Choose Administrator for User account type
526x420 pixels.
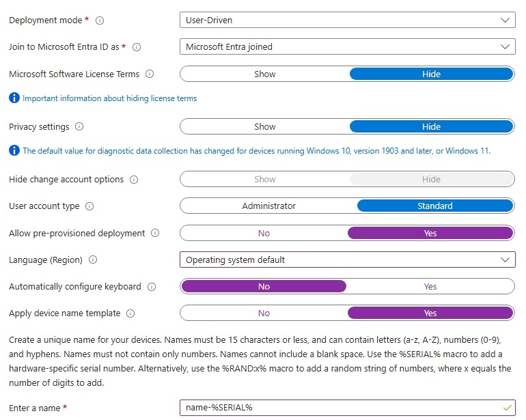(x=268, y=206)
